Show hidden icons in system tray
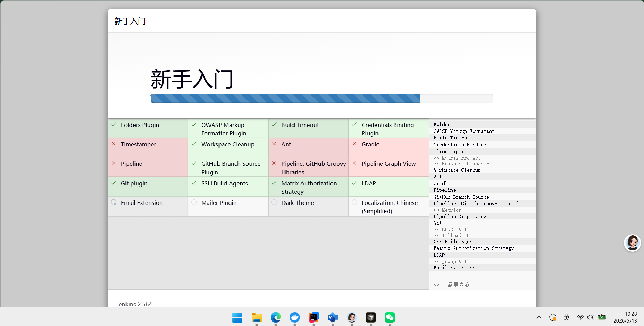The height and width of the screenshot is (326, 644). click(539, 317)
